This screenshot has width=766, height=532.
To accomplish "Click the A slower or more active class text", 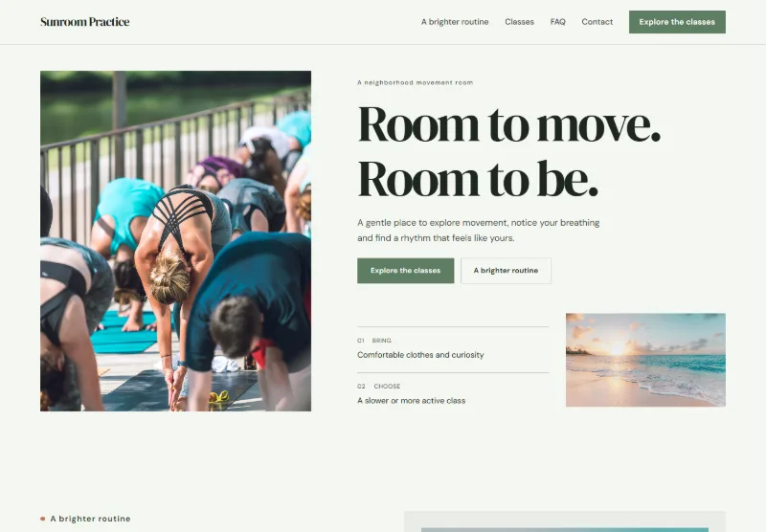I will [412, 401].
